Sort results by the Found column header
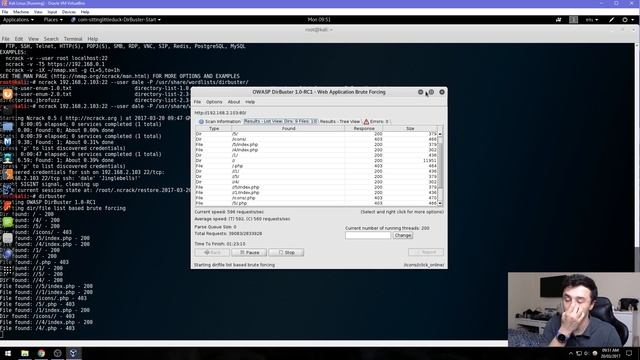 coord(288,129)
